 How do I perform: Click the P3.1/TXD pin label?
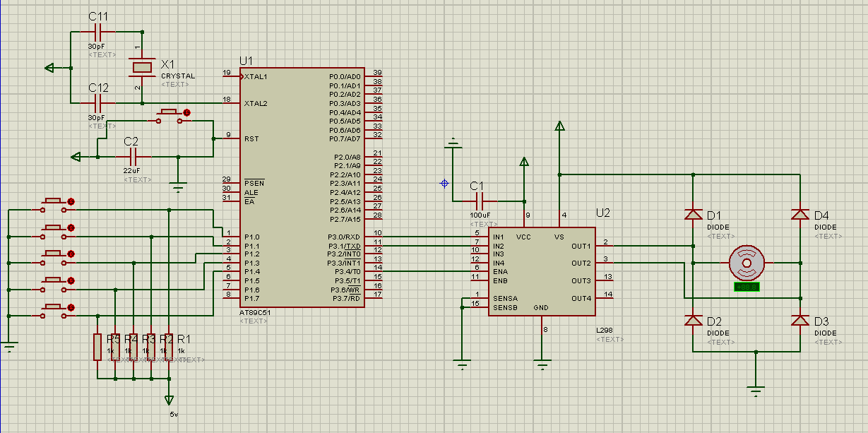[345, 246]
